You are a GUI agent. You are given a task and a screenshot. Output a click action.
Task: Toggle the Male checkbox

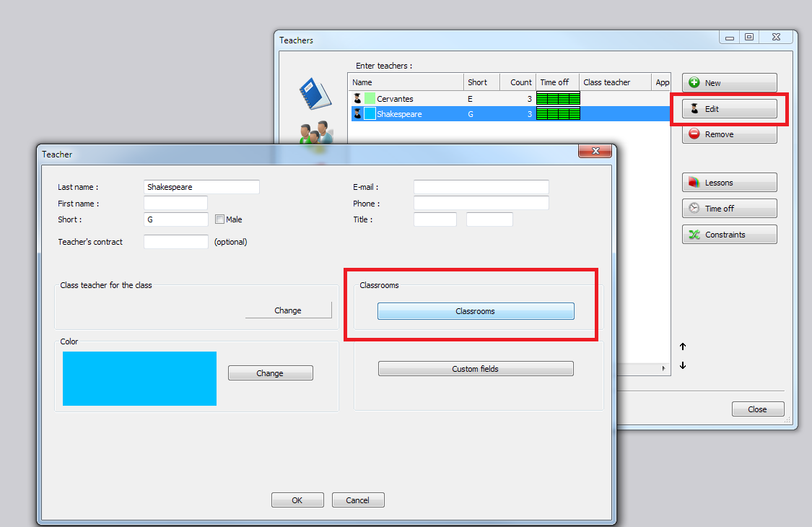click(220, 219)
